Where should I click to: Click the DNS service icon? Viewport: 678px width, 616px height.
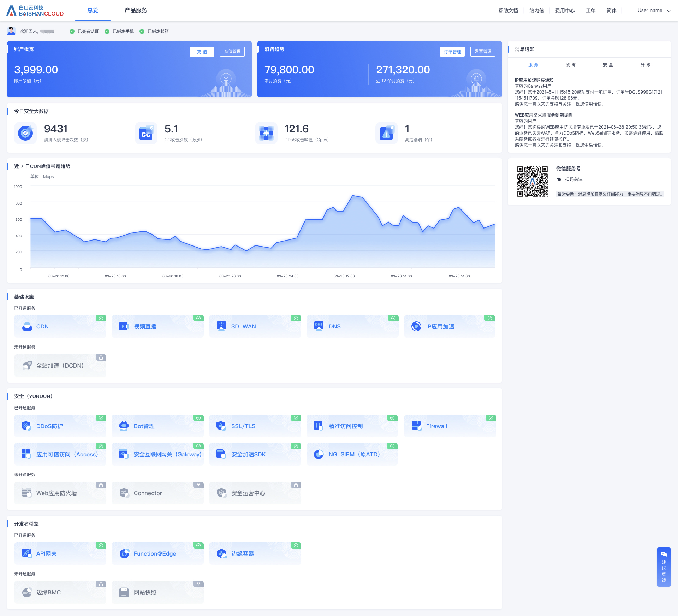(x=320, y=325)
